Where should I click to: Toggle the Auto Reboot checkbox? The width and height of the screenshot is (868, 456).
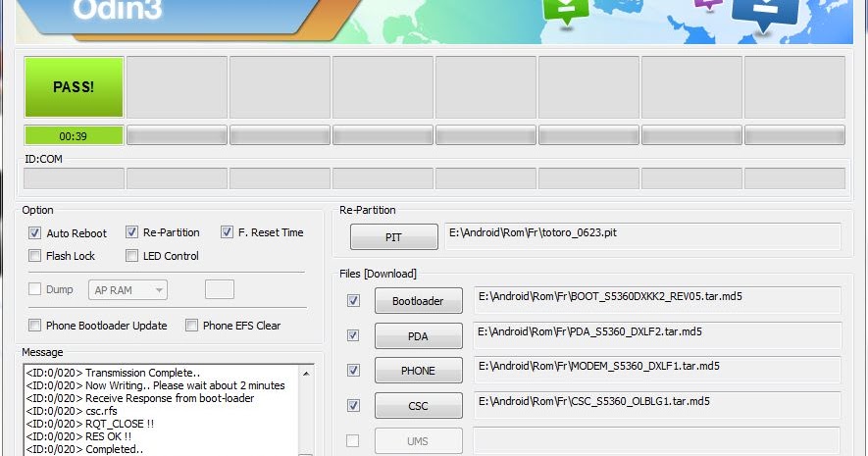pos(35,233)
